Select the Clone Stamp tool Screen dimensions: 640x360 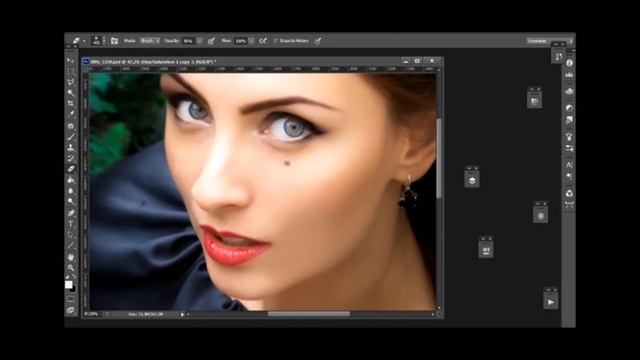(71, 147)
